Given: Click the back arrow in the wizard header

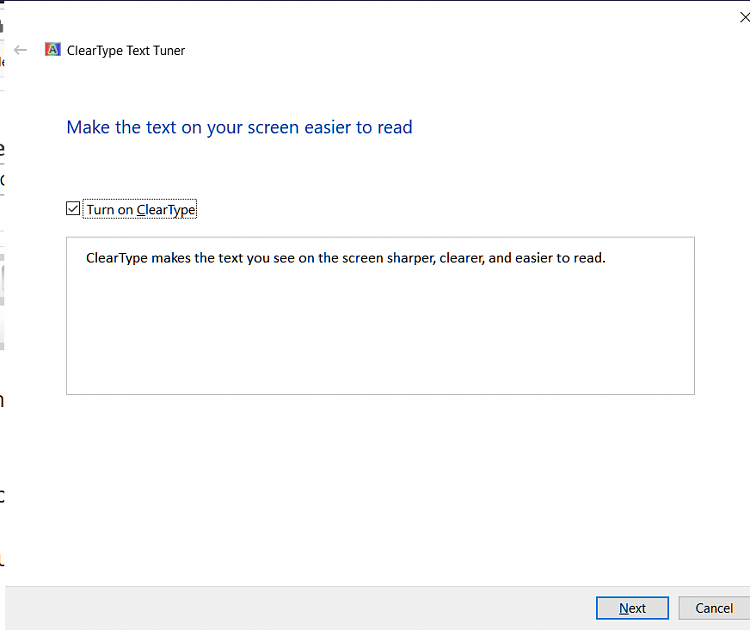Looking at the screenshot, I should tap(20, 50).
